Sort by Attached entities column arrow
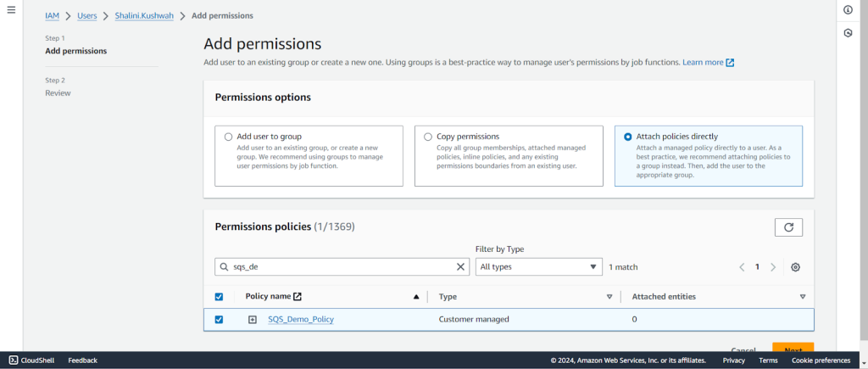The image size is (868, 369). click(803, 297)
